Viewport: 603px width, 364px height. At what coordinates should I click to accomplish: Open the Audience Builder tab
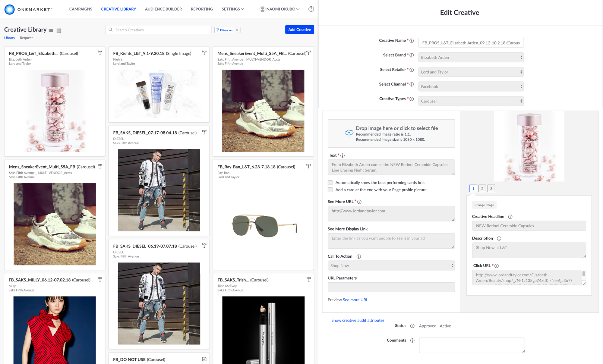163,9
